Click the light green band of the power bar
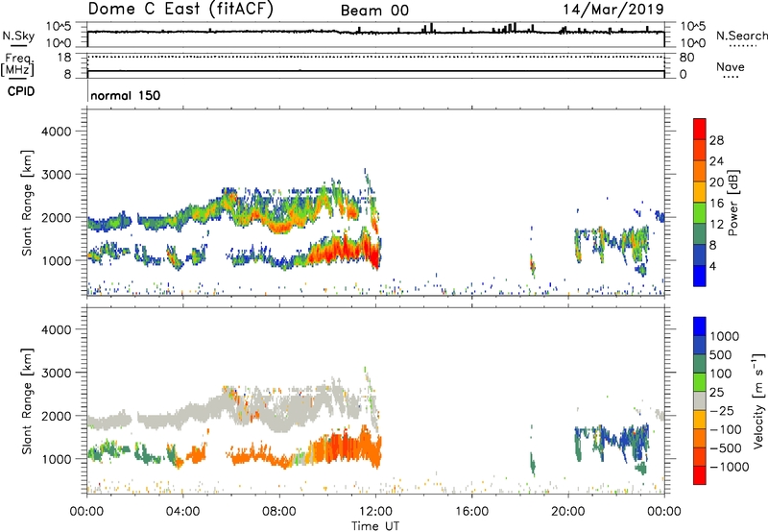Viewport: 768px width, 532px height. coord(700,212)
